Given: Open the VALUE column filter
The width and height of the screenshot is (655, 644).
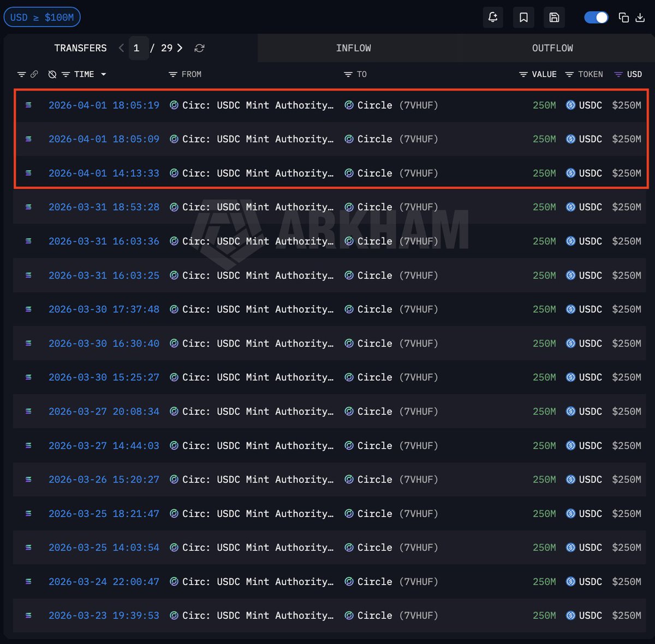Looking at the screenshot, I should [523, 74].
